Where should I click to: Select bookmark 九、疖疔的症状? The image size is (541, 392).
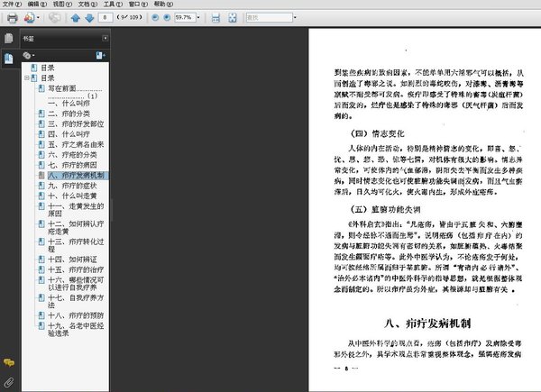point(72,186)
